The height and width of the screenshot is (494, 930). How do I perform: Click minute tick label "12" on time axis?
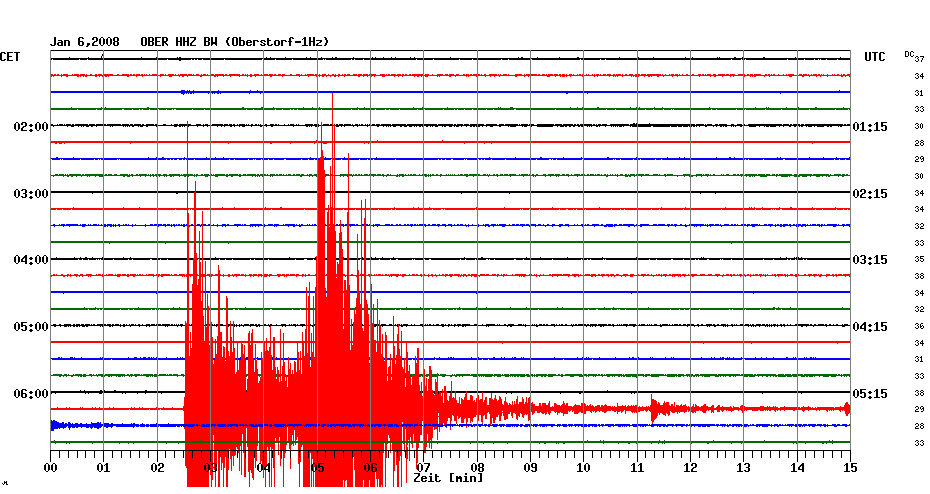coord(690,468)
